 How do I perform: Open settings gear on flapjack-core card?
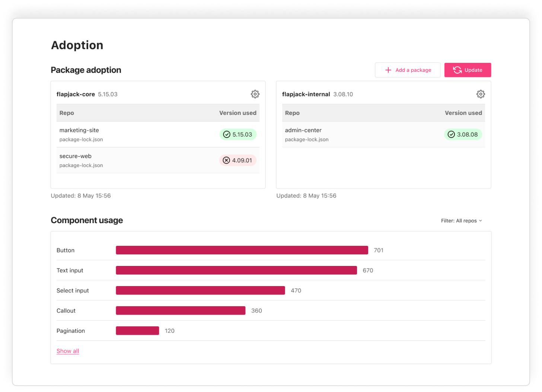coord(255,94)
